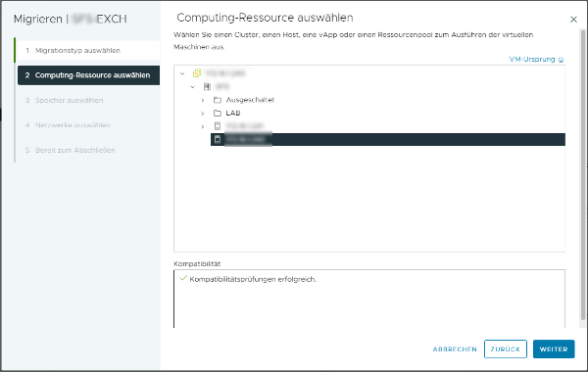Expand the unselected host node
Screen dimensions: 588x372
tap(203, 126)
